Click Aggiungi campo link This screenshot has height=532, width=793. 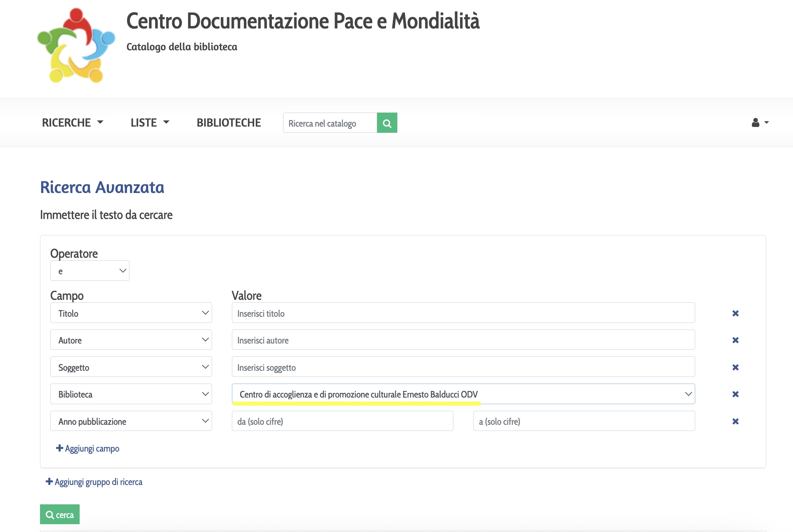click(x=88, y=448)
